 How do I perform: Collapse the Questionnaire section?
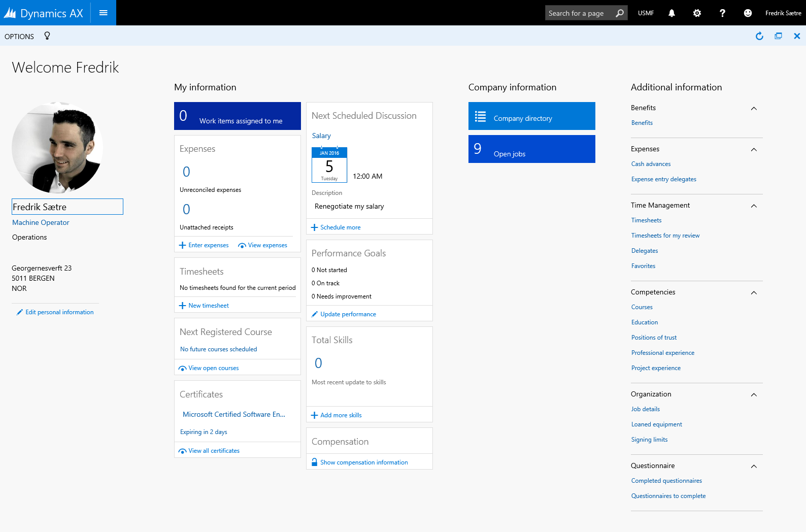coord(754,467)
